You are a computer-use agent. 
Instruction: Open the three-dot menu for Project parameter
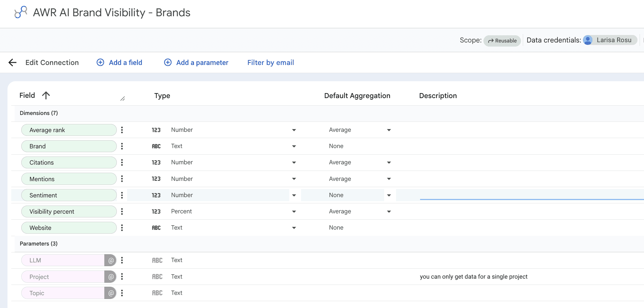pos(122,276)
